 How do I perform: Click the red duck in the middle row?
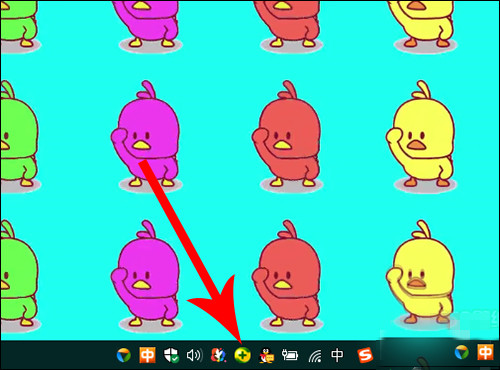tap(287, 135)
